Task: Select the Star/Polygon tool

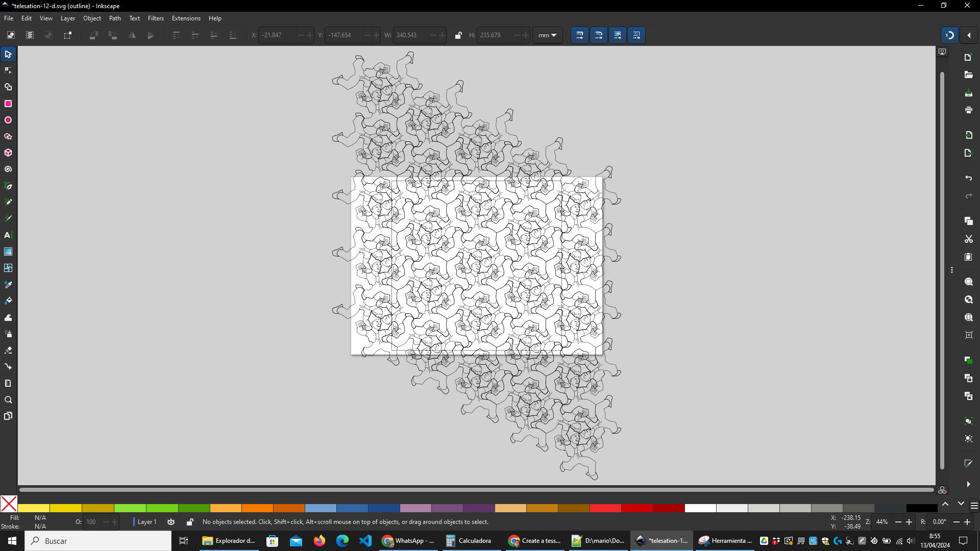Action: (8, 136)
